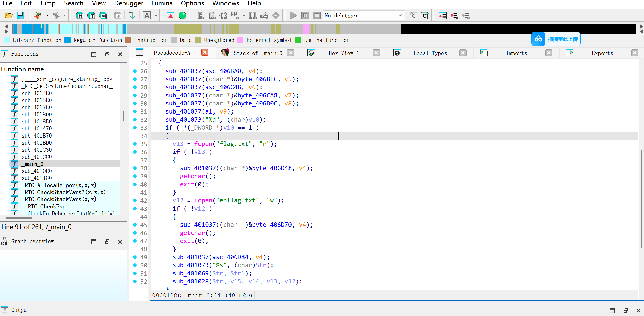The width and height of the screenshot is (644, 316).
Task: Toggle breakpoint dot on line 42
Action: pyautogui.click(x=135, y=200)
